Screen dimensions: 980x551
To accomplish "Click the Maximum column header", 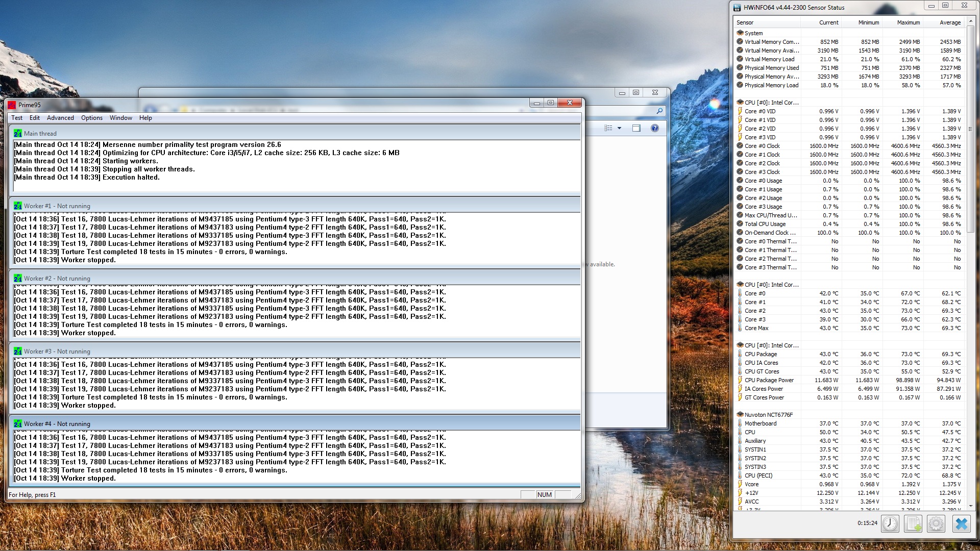I will coord(908,22).
